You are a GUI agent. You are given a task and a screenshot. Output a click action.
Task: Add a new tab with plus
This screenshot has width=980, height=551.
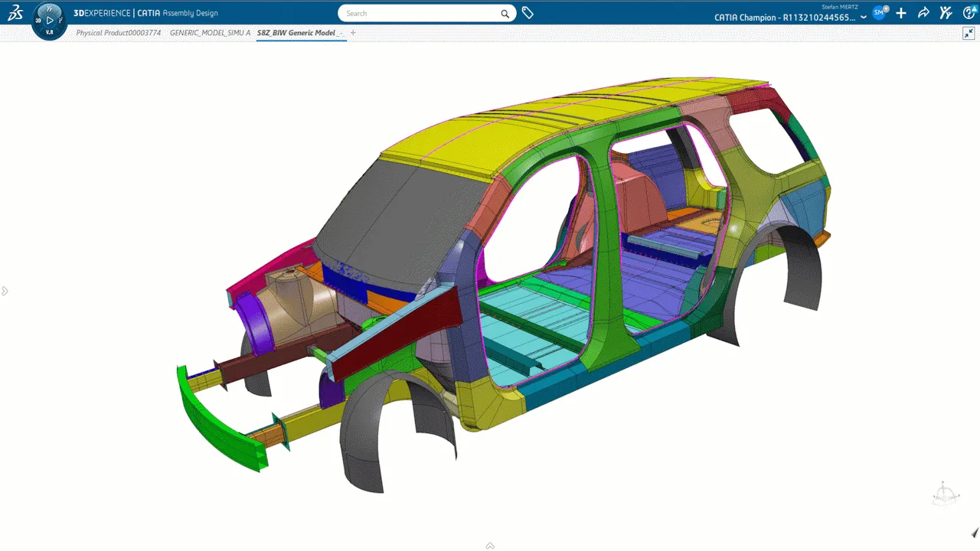(353, 34)
